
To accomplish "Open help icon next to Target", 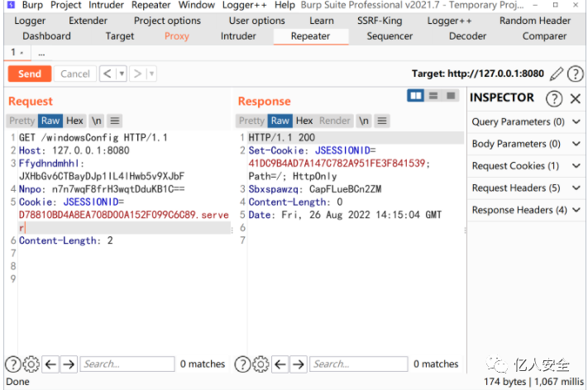I will pos(576,74).
